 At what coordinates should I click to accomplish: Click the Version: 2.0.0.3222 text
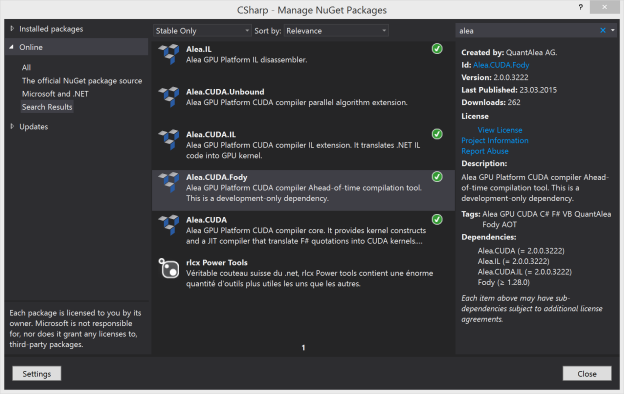pyautogui.click(x=495, y=78)
